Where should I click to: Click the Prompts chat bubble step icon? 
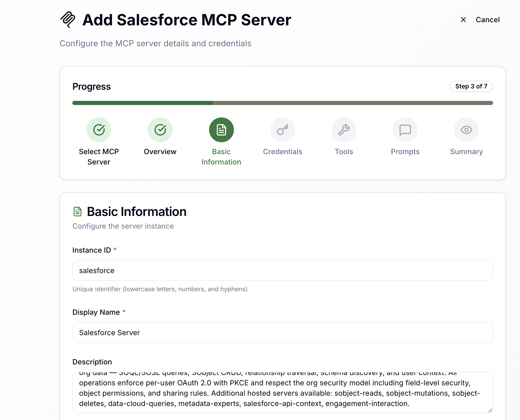[x=405, y=130]
